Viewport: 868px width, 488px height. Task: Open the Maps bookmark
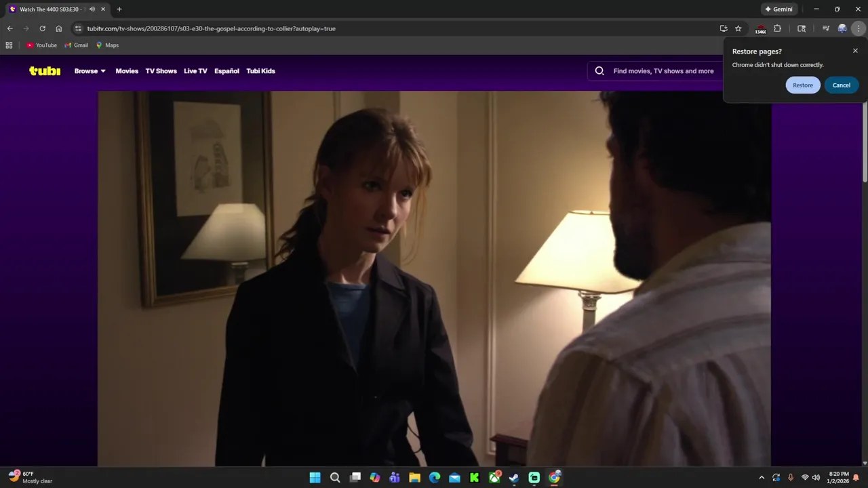[x=107, y=45]
